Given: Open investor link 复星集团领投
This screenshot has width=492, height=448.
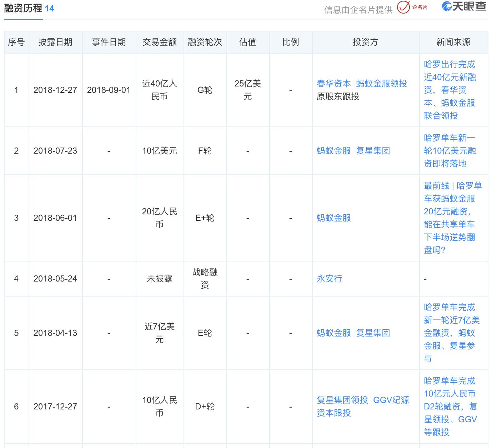Looking at the screenshot, I should click(342, 400).
